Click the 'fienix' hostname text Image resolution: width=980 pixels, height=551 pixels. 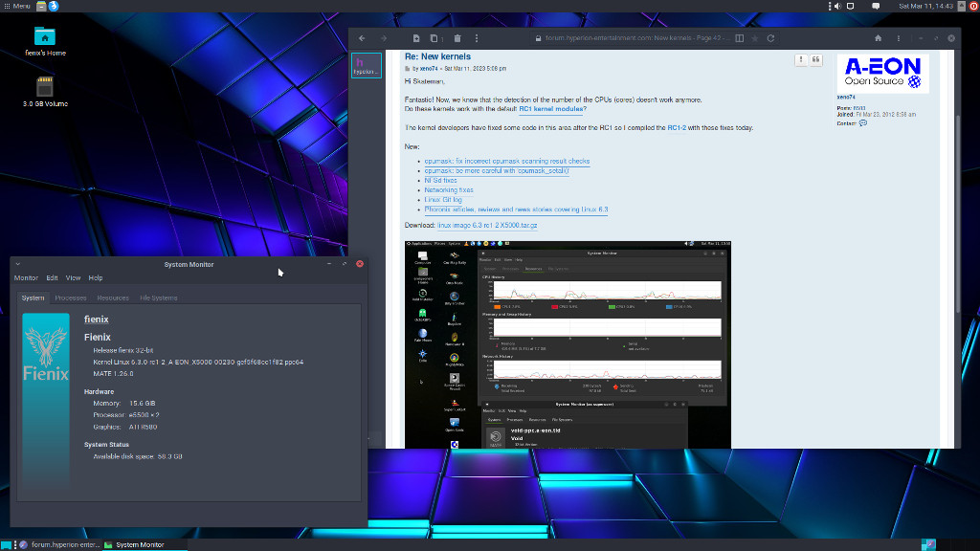[97, 320]
